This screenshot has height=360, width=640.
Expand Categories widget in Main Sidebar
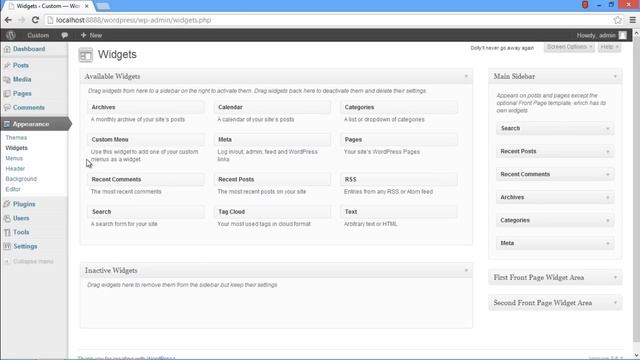click(x=608, y=220)
